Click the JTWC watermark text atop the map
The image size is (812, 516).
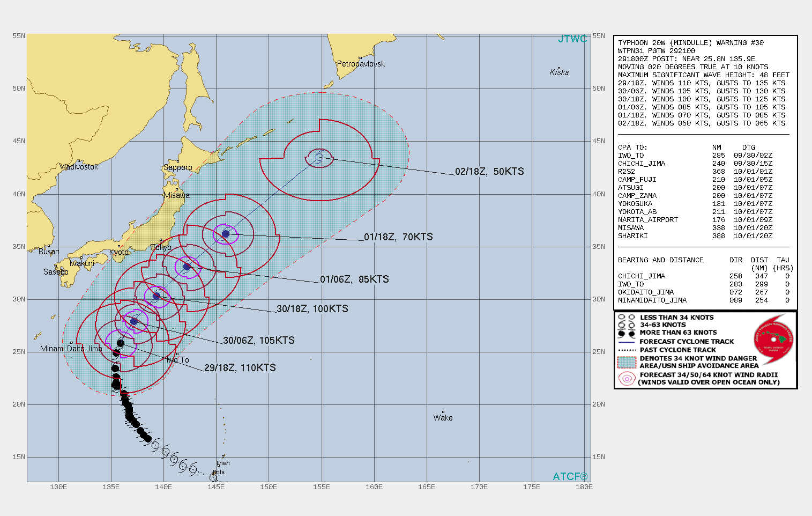click(x=572, y=39)
